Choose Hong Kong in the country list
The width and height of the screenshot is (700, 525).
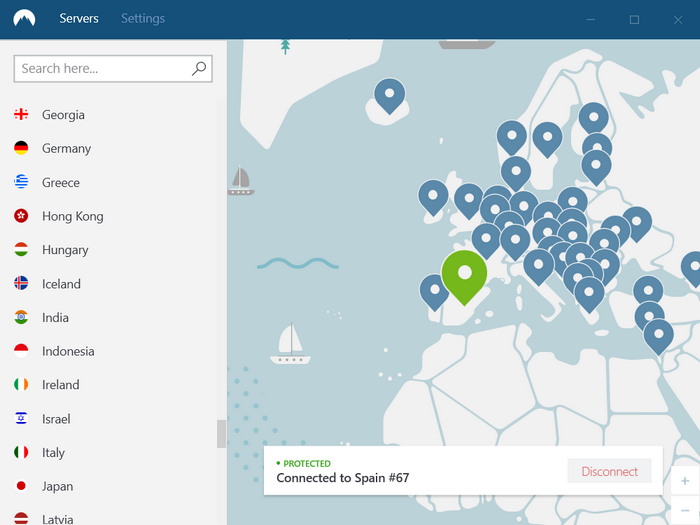[73, 216]
